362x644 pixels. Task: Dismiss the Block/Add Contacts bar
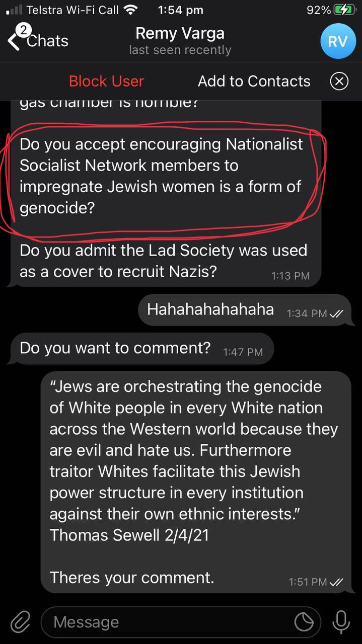click(339, 81)
